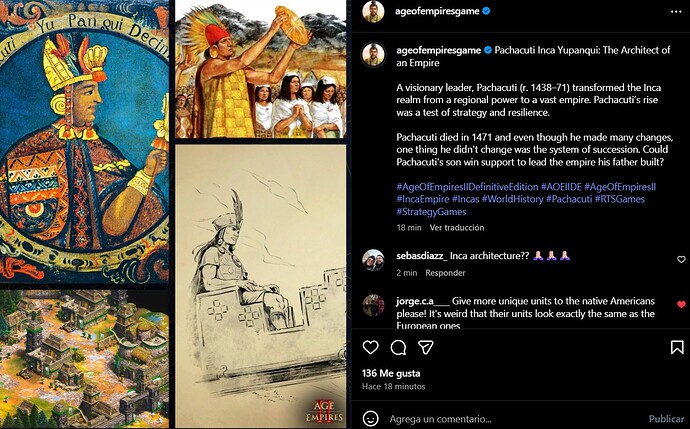Image resolution: width=690 pixels, height=429 pixels.
Task: Open ageofempiresgame profile picture in header
Action: 373,11
